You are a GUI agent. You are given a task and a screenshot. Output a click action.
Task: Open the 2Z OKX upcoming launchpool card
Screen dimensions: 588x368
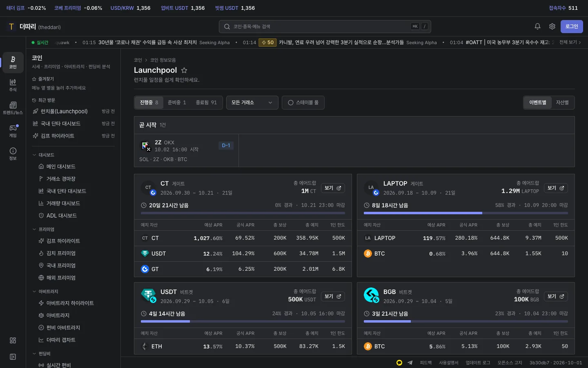pyautogui.click(x=187, y=150)
